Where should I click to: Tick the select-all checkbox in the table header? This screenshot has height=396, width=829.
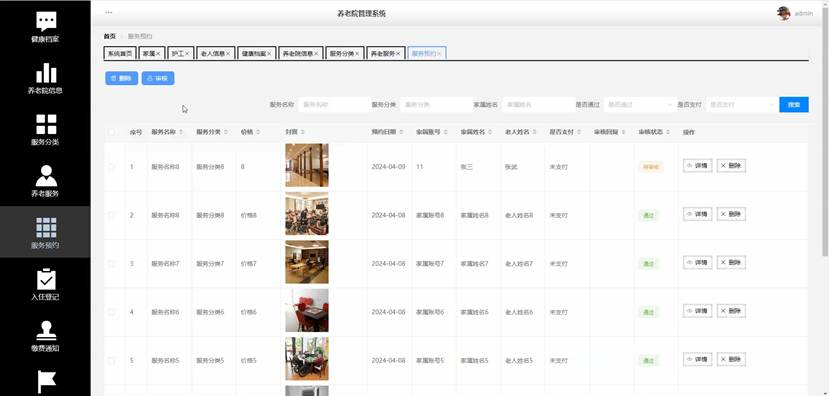112,132
